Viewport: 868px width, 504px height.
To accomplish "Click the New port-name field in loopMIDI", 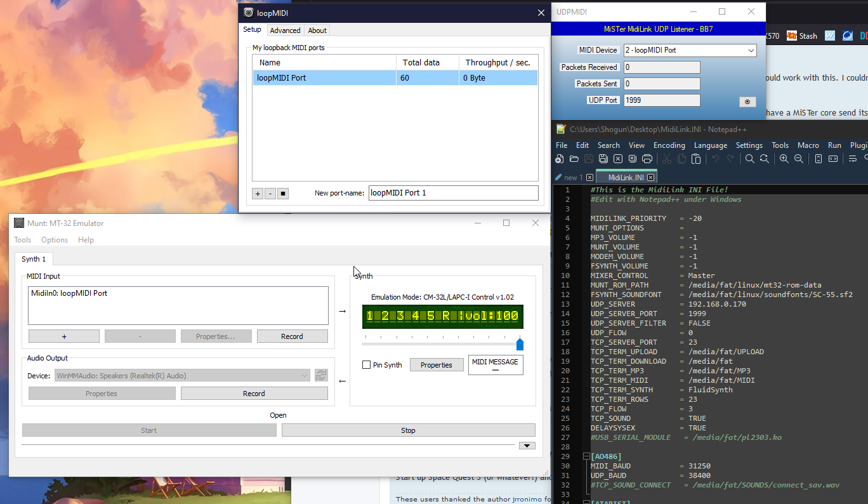I will 453,193.
